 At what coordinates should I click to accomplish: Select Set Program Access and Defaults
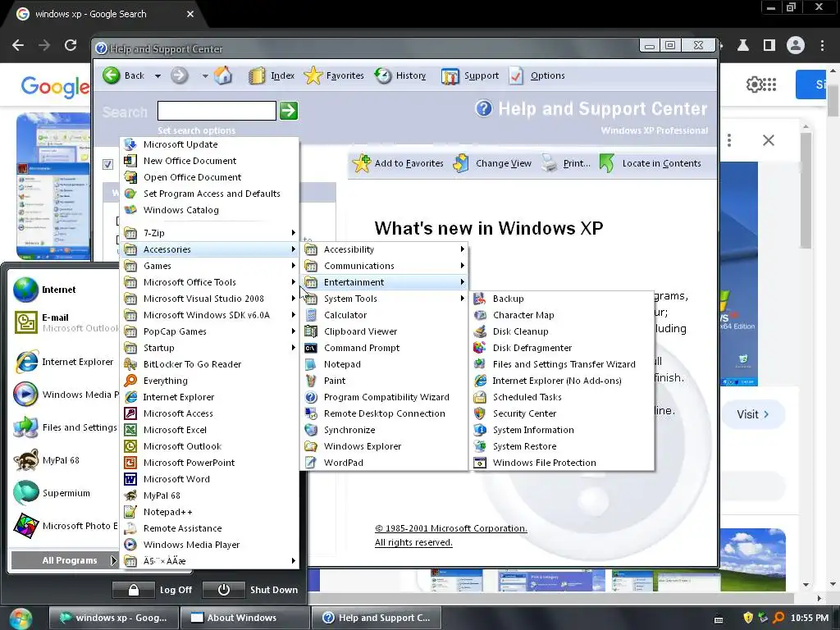pyautogui.click(x=209, y=194)
